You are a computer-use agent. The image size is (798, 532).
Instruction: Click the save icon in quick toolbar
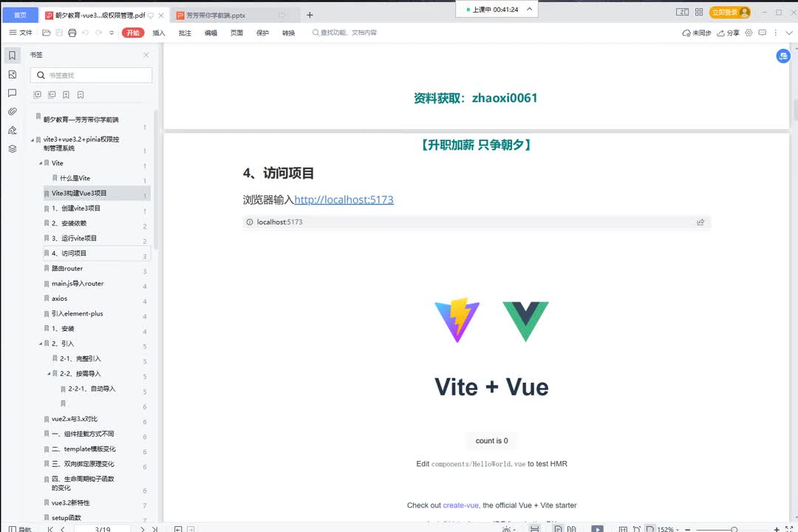tap(59, 33)
